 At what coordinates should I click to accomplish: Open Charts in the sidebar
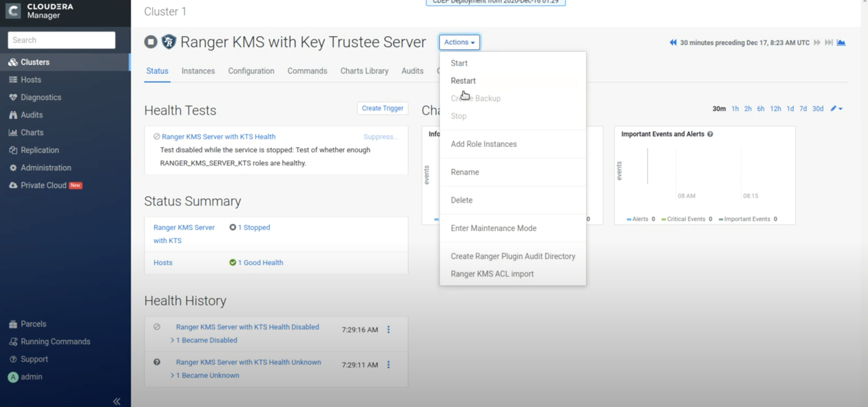coord(26,132)
